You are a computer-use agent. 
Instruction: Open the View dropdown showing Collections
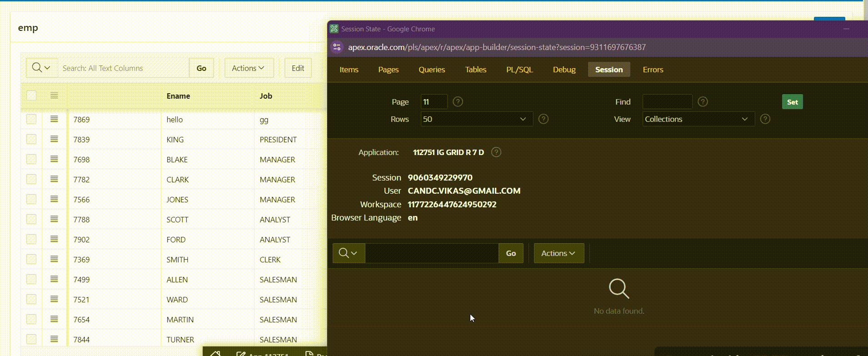coord(698,119)
